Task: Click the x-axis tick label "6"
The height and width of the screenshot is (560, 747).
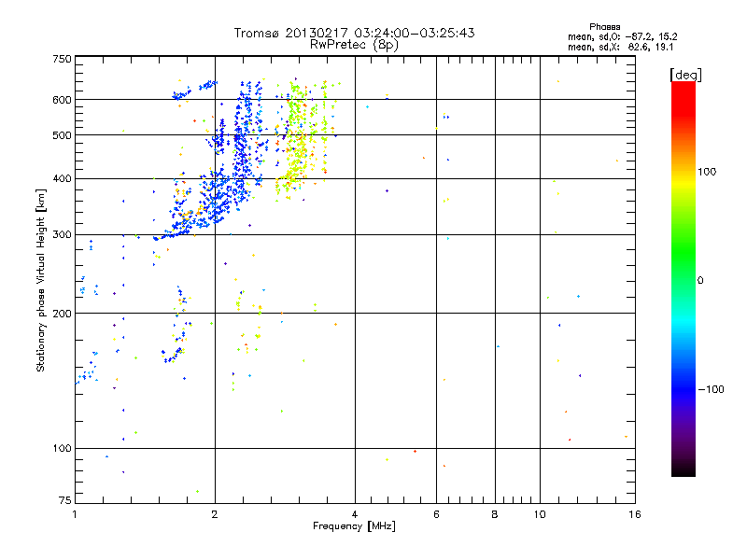Action: (x=436, y=514)
